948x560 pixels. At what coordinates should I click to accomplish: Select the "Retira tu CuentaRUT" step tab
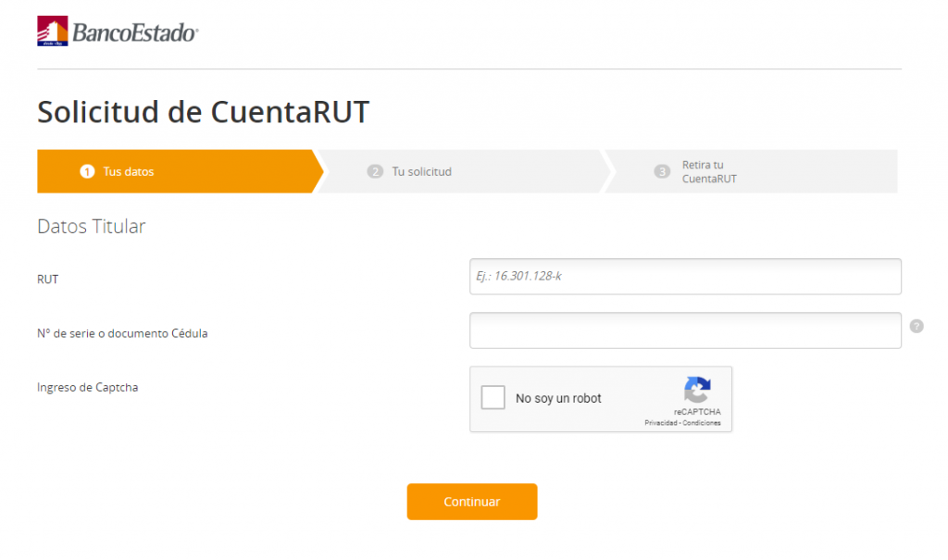coord(752,172)
